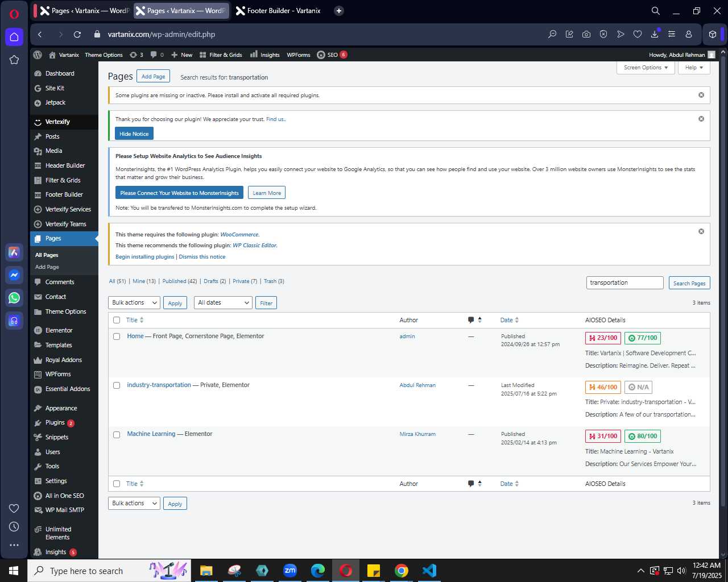Sort pages by Title column header
Viewport: 728px width, 582px height.
coord(135,320)
